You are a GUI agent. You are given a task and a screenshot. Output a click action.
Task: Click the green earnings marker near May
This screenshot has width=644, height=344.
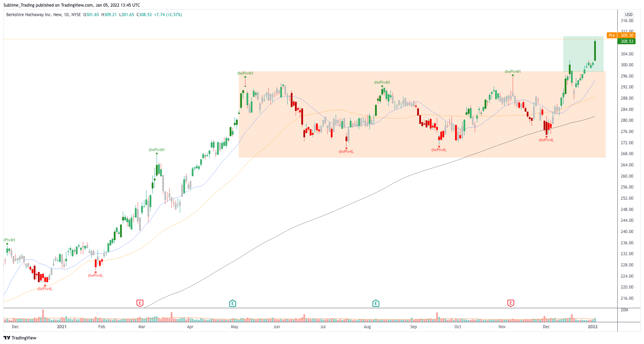point(232,303)
